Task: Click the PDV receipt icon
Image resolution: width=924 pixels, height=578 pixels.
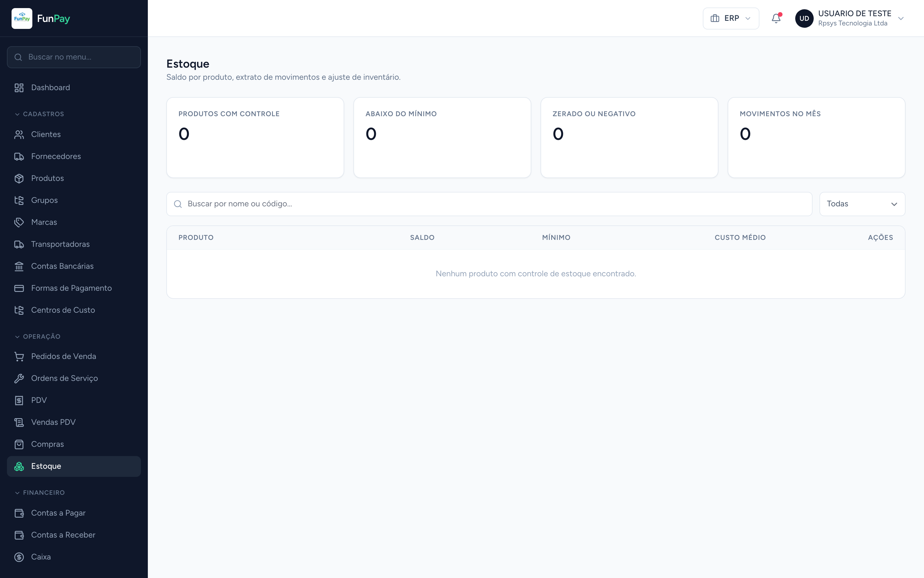Action: click(x=19, y=400)
